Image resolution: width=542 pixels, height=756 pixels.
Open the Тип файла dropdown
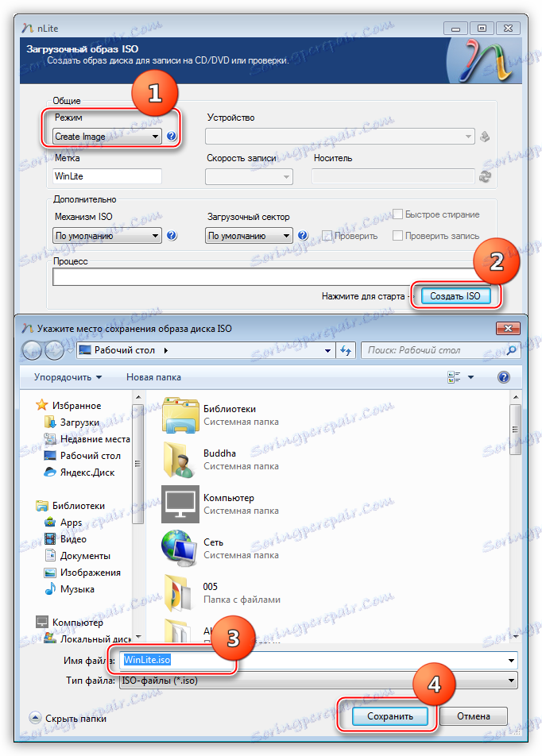tap(319, 681)
